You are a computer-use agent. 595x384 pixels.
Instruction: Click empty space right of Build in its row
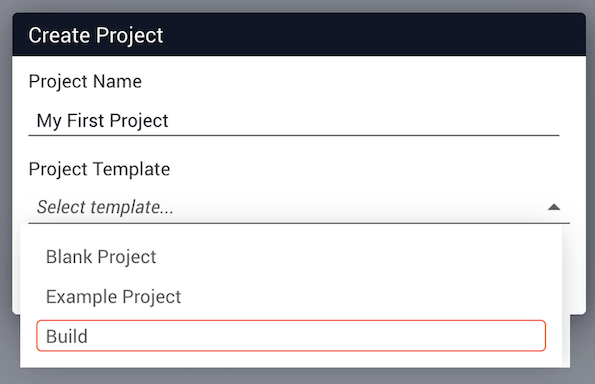tap(317, 336)
